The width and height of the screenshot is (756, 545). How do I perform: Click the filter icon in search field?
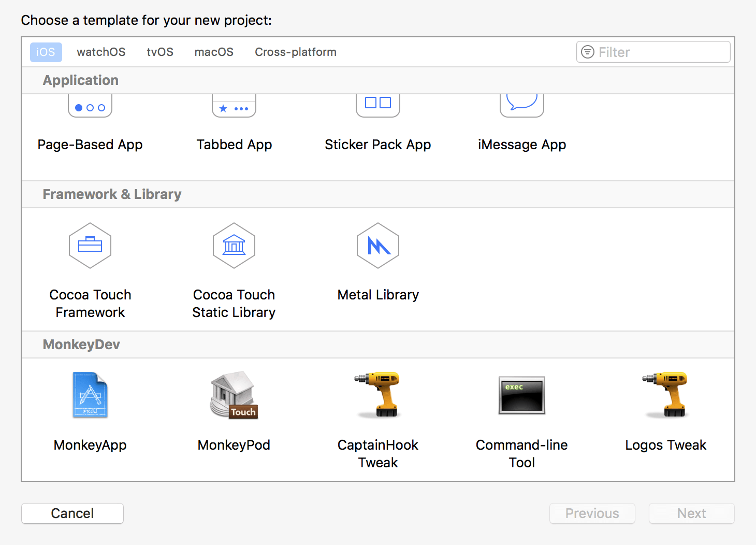pyautogui.click(x=588, y=52)
